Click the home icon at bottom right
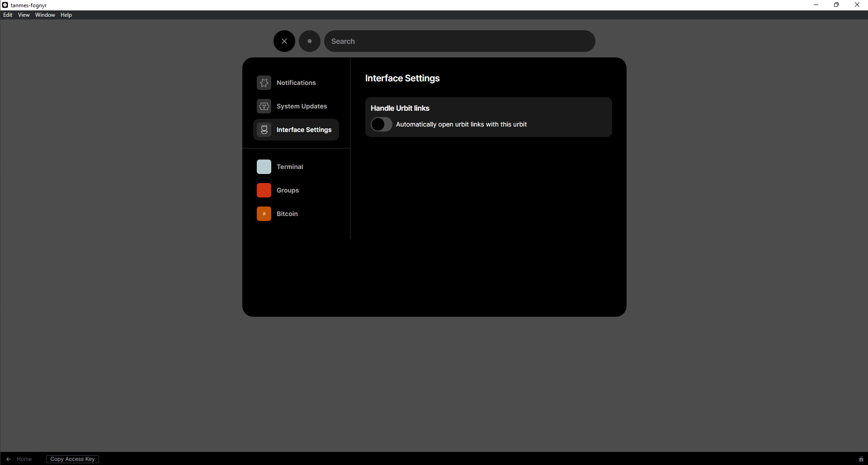868x465 pixels. pos(861,459)
